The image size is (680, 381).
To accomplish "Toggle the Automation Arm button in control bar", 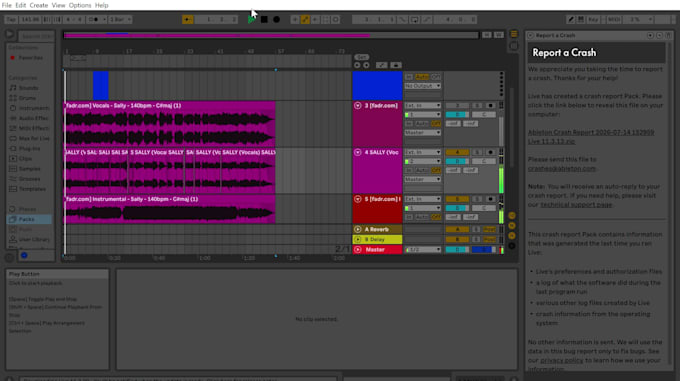I will [x=305, y=20].
